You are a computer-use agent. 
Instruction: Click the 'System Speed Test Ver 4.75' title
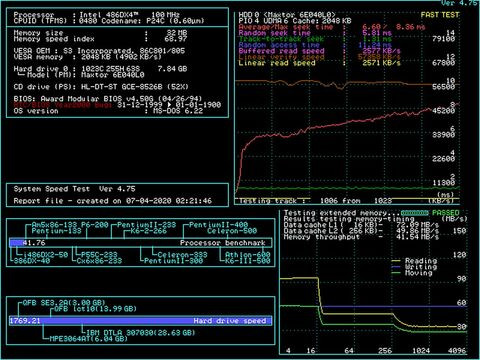point(74,189)
